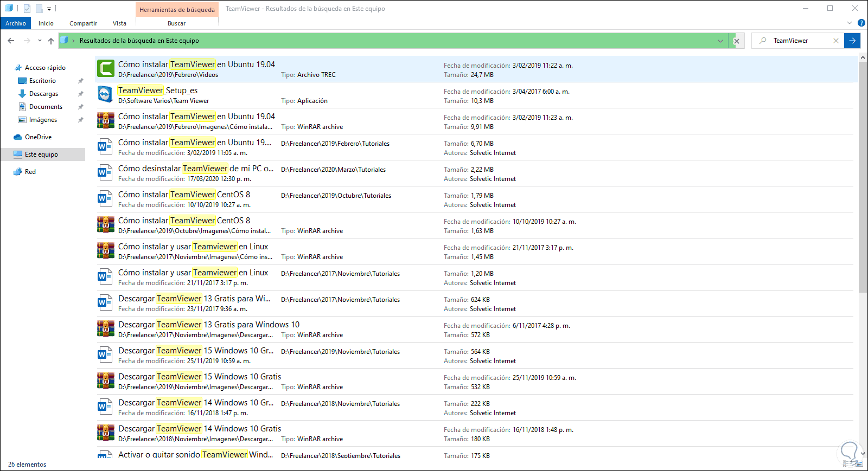Select Red in the navigation pane
The height and width of the screenshot is (471, 868).
click(x=30, y=172)
